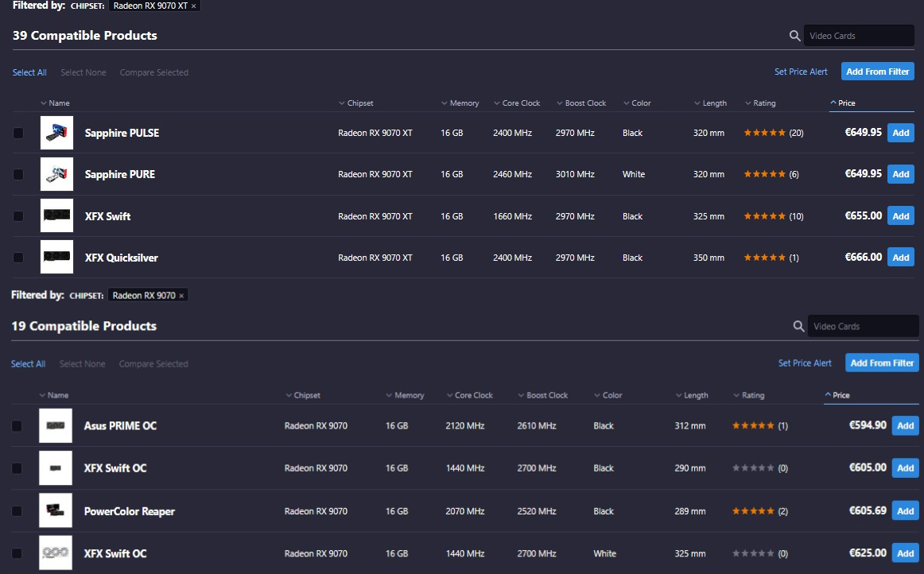
Task: Sort RX 9070 XT list by Color
Action: click(637, 103)
